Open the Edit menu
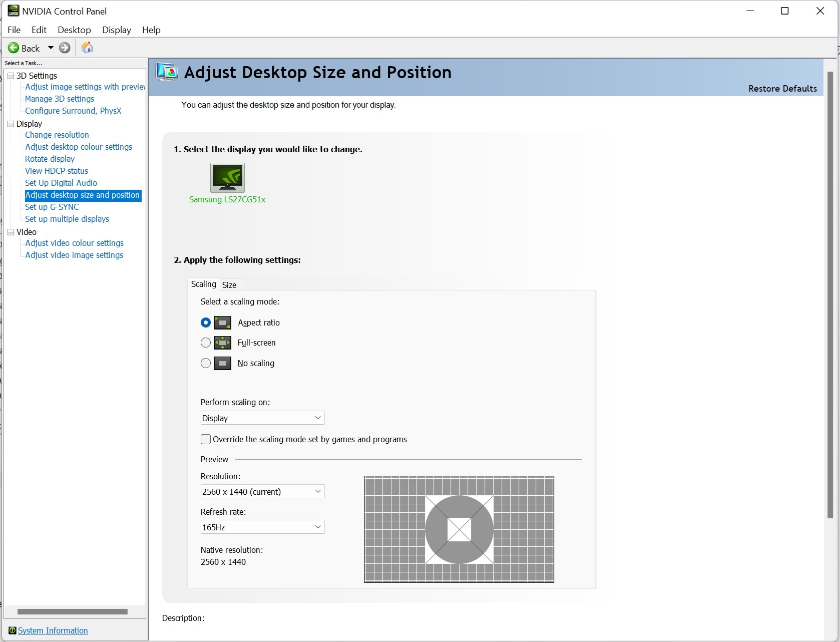 (x=39, y=30)
